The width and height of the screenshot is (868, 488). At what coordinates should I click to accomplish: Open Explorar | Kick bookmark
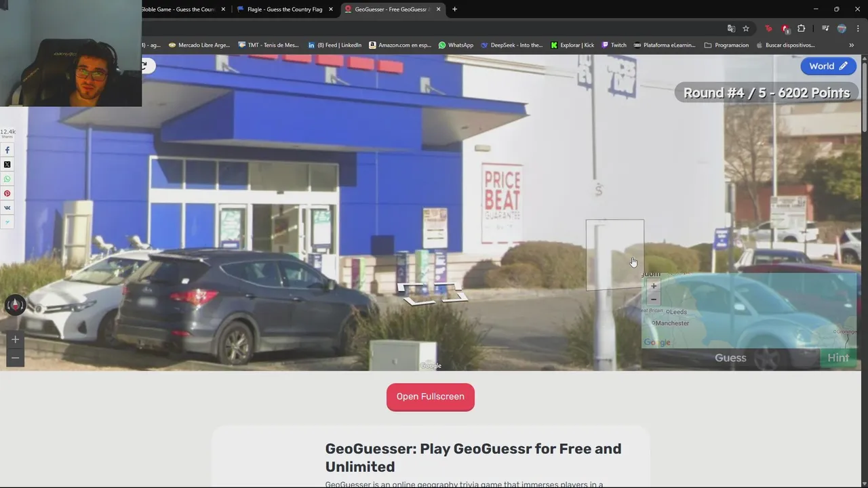tap(572, 45)
